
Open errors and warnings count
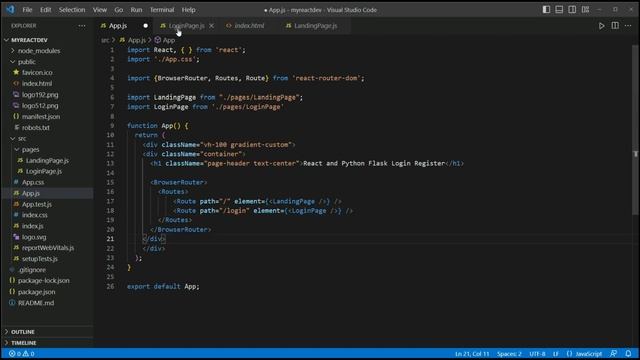(22, 354)
